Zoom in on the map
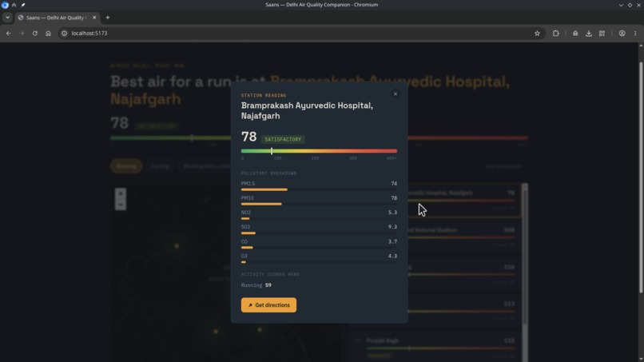The height and width of the screenshot is (362, 644). point(121,193)
